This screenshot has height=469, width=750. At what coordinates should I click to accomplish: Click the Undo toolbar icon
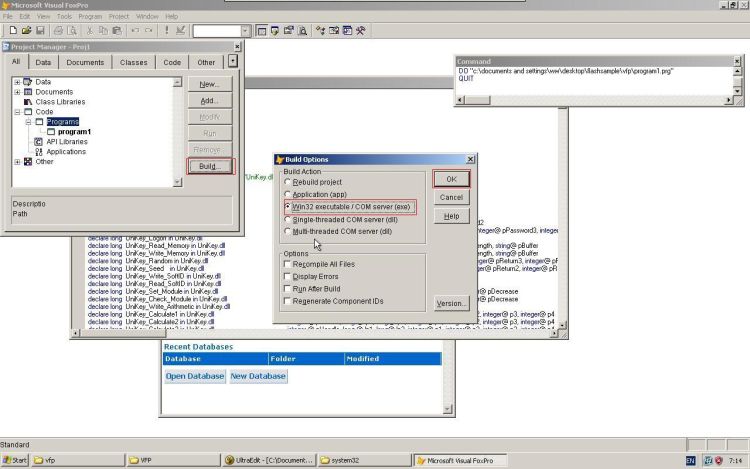pyautogui.click(x=135, y=31)
